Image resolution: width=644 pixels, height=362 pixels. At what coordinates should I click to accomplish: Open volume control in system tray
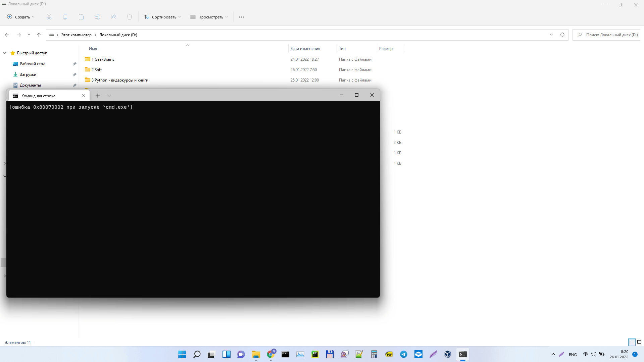coord(594,354)
